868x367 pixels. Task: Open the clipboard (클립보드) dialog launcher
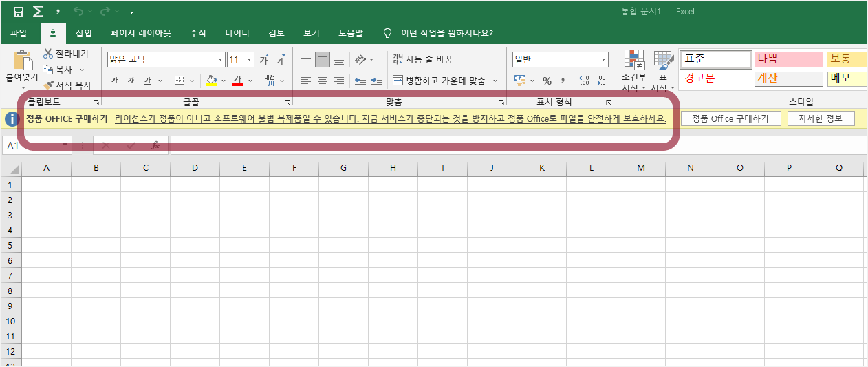[x=96, y=102]
